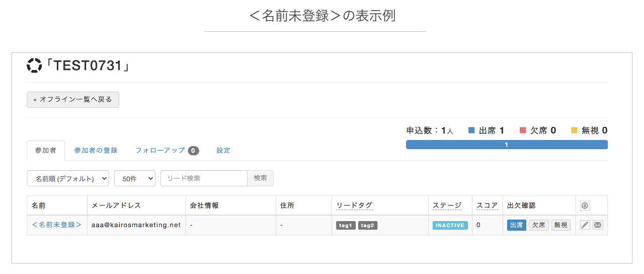Image resolution: width=644 pixels, height=274 pixels.
Task: Mark attendee as 出席
Action: coord(517,225)
